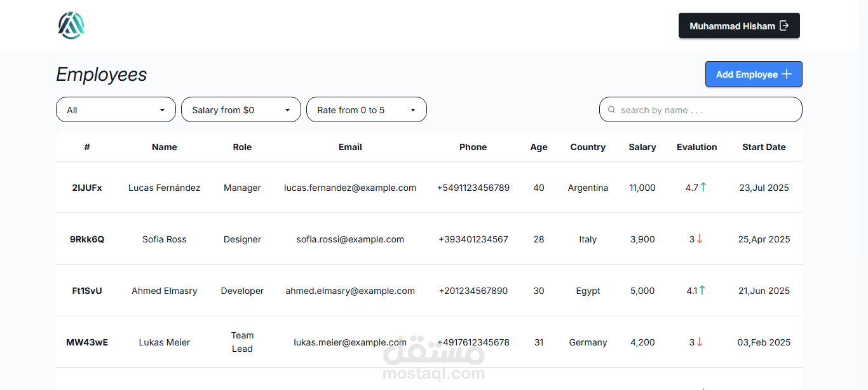Click the green up arrow beside 4.7 rating
The image size is (868, 390).
click(x=703, y=187)
